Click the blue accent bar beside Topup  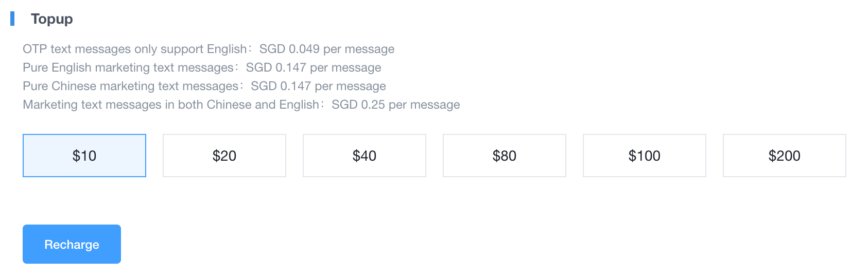(12, 19)
